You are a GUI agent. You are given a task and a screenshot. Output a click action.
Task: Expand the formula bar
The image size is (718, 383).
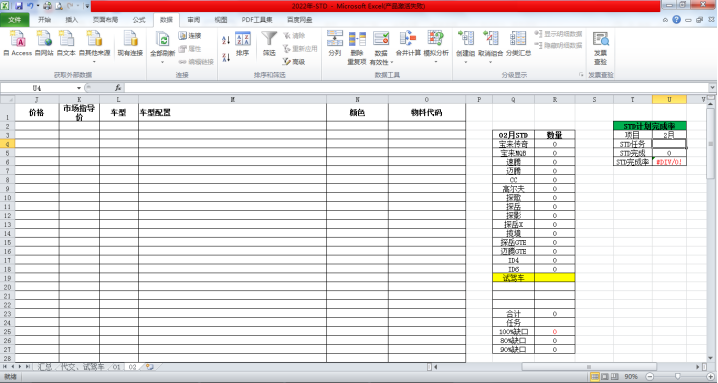[713, 88]
